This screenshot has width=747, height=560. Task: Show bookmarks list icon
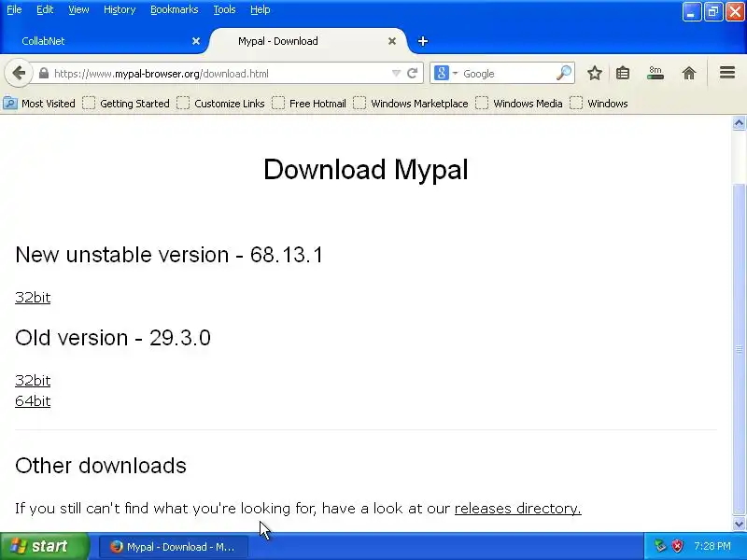[x=623, y=74]
